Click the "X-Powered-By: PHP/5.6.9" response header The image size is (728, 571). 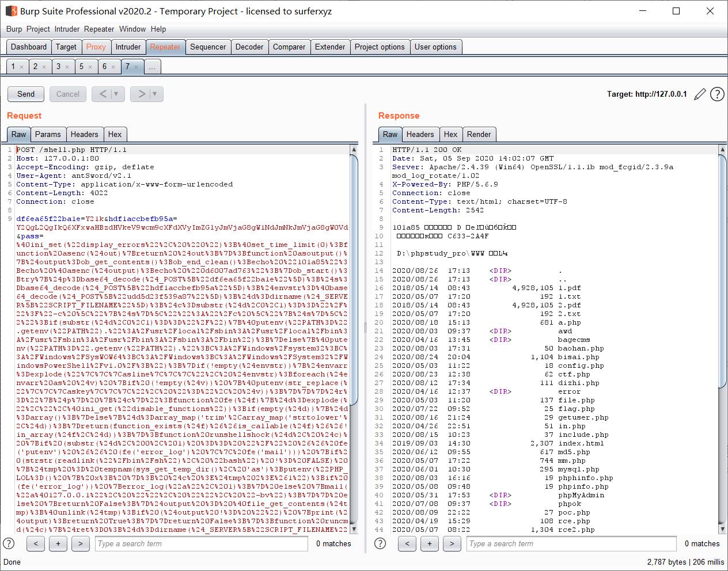pos(445,184)
